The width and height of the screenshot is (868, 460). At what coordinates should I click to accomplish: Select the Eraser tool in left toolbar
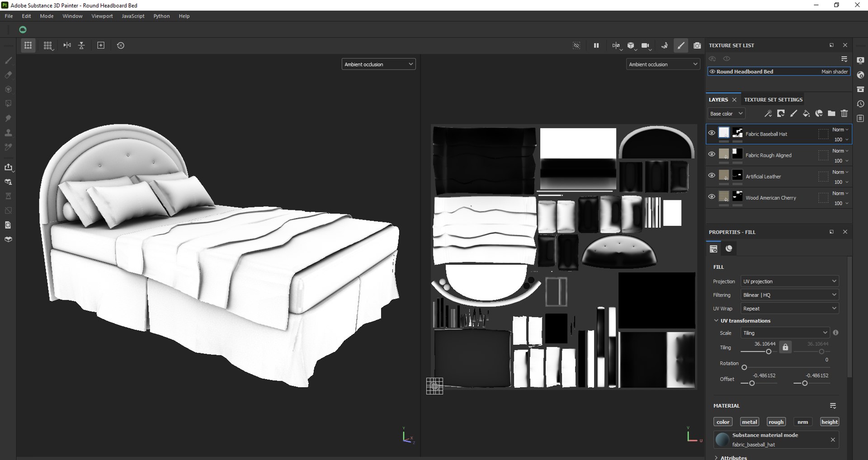[x=8, y=75]
